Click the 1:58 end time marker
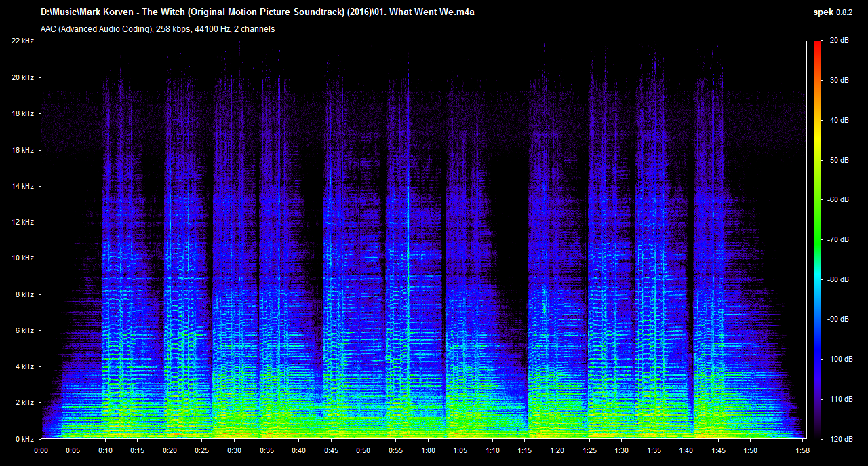The height and width of the screenshot is (466, 868). click(x=803, y=450)
